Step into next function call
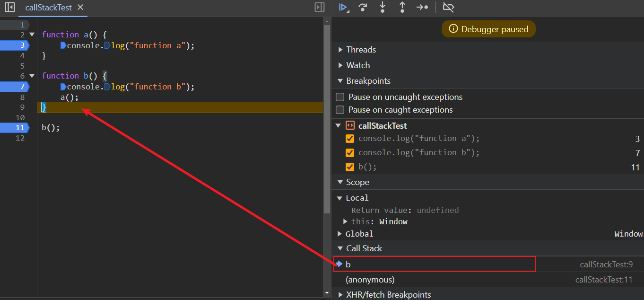Image resolution: width=644 pixels, height=300 pixels. tap(383, 7)
